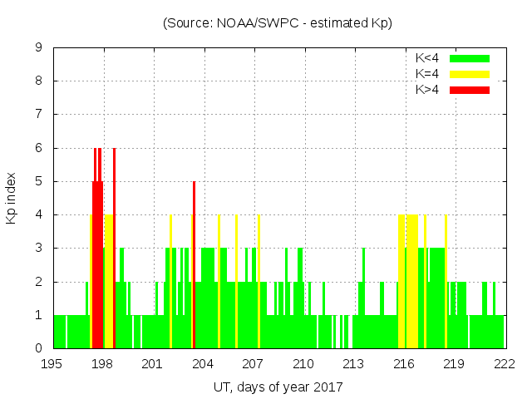Select the K=4 legend label text
The image size is (532, 399).
[x=427, y=74]
